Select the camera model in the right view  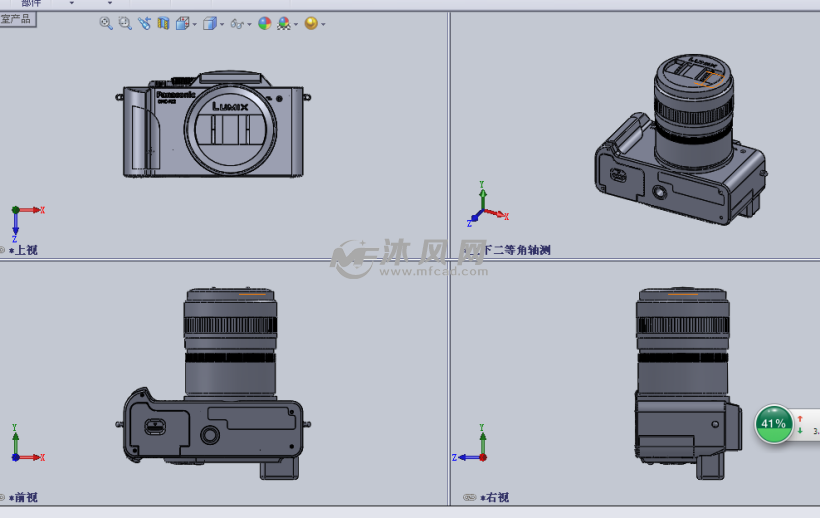click(688, 384)
